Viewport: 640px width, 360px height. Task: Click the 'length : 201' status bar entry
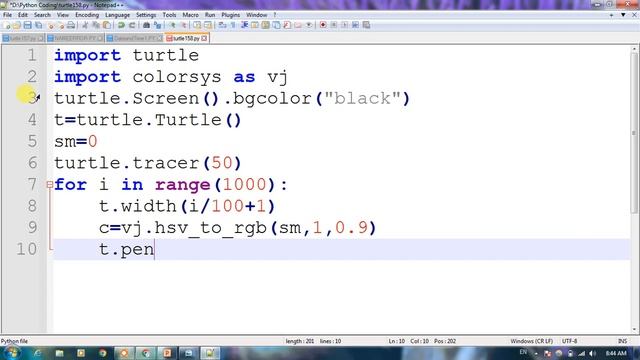point(300,341)
